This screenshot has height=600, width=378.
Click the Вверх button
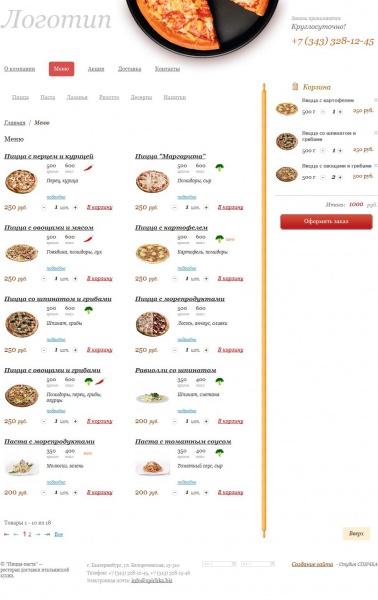click(x=356, y=533)
